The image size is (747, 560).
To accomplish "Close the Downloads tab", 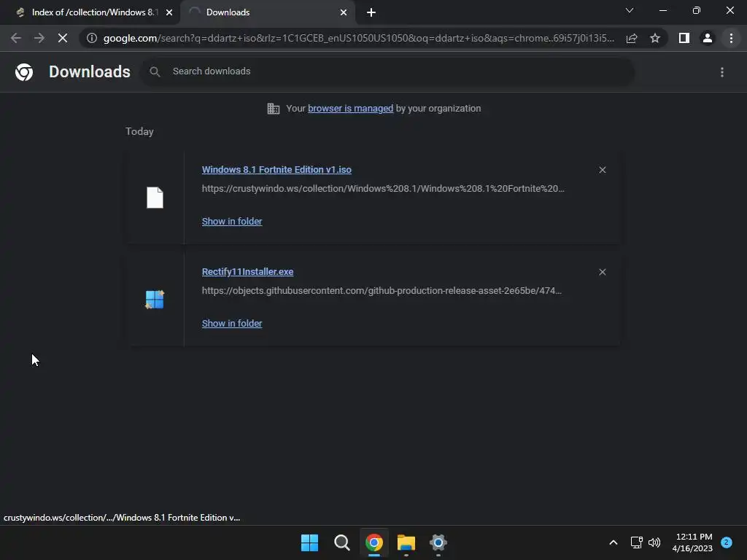I will click(344, 13).
